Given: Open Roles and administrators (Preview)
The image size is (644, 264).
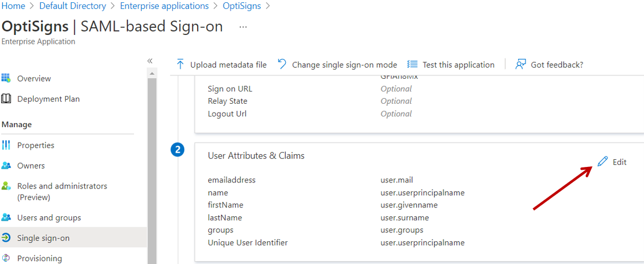Looking at the screenshot, I should [x=62, y=192].
